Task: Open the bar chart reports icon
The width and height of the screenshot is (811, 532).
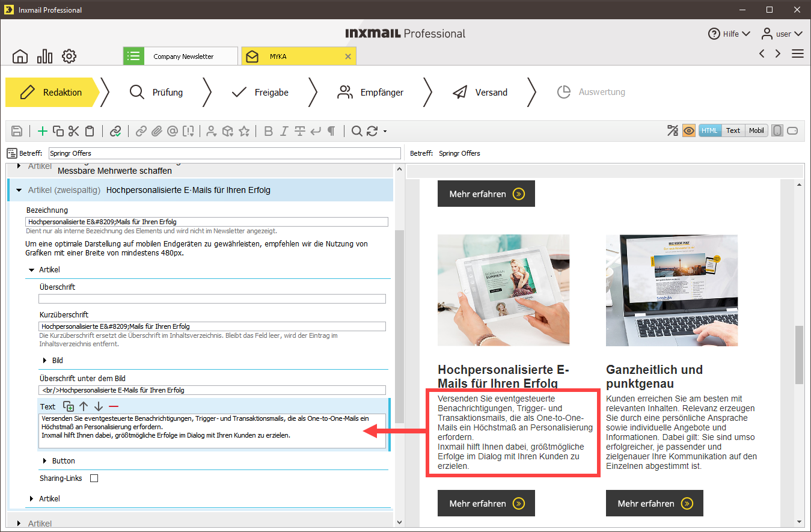Action: pyautogui.click(x=44, y=57)
